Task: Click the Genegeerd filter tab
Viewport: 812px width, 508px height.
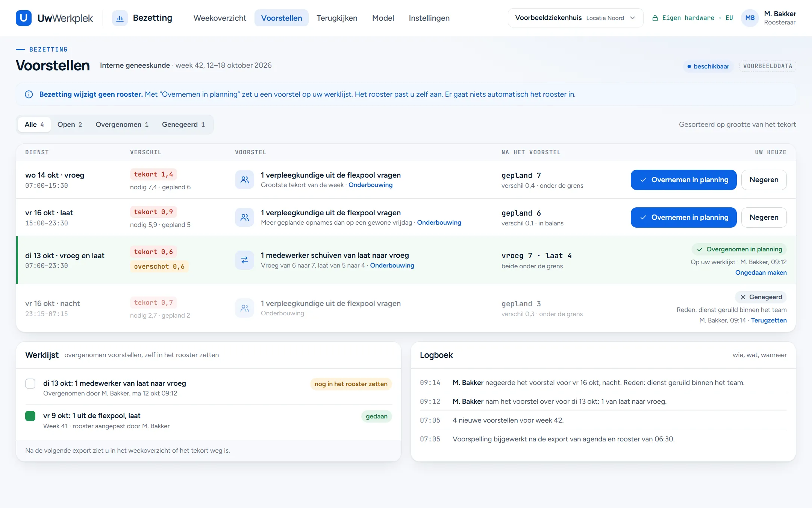Action: [183, 125]
